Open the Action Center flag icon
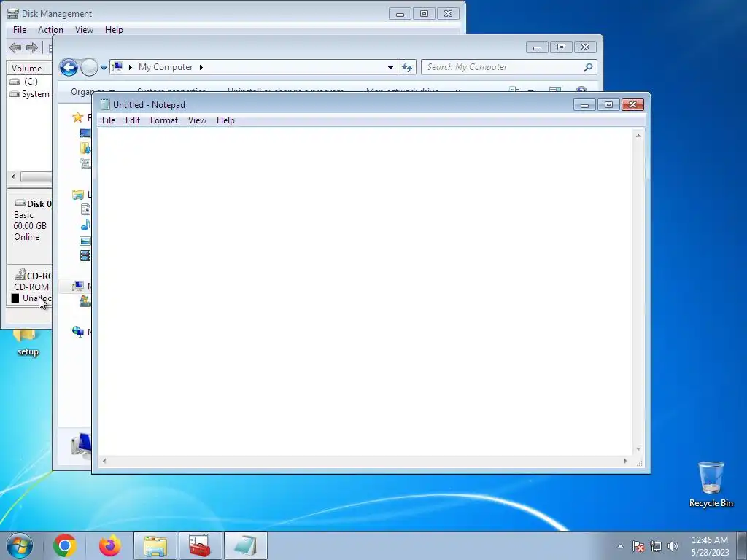The width and height of the screenshot is (747, 560). (638, 546)
